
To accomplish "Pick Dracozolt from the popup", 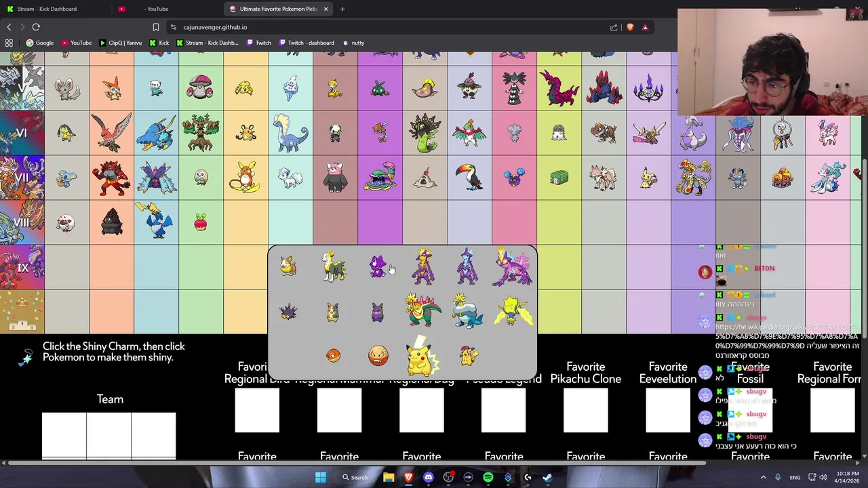I will click(422, 310).
